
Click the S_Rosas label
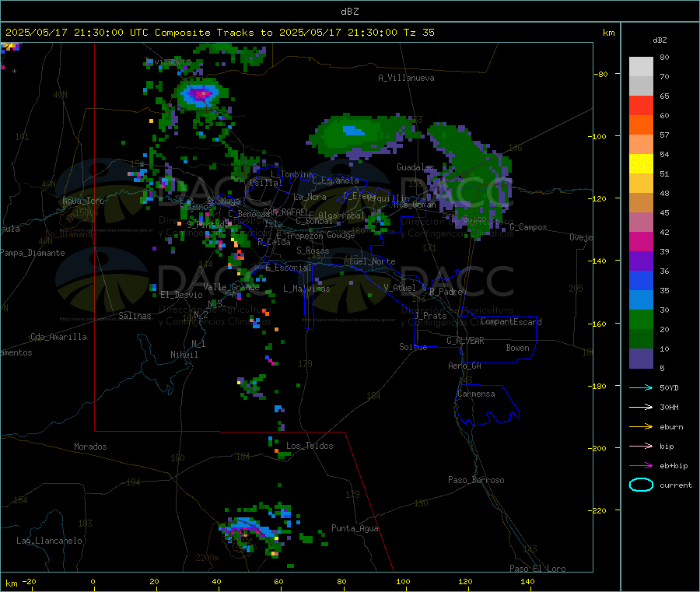point(313,250)
